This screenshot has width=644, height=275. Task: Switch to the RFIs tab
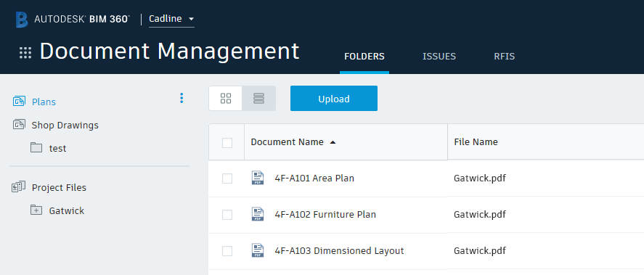505,57
